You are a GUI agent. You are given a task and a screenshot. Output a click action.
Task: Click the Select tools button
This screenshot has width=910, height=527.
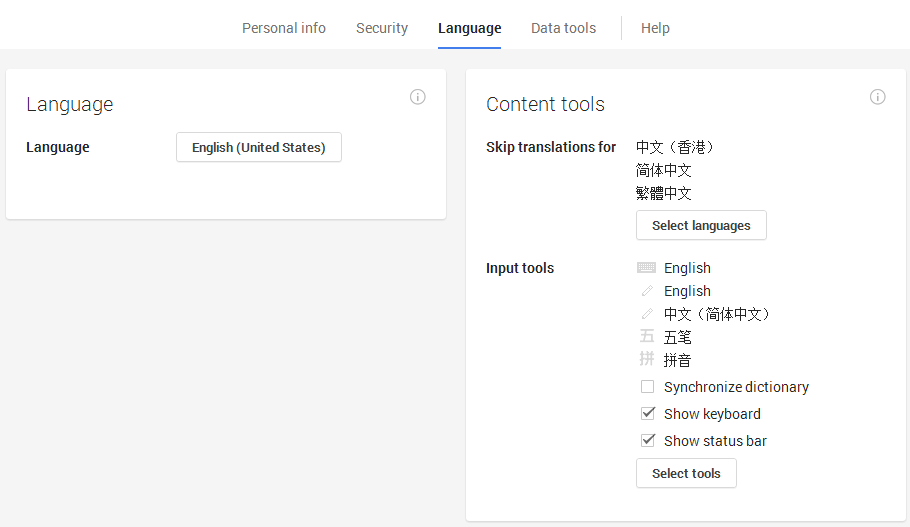(686, 473)
